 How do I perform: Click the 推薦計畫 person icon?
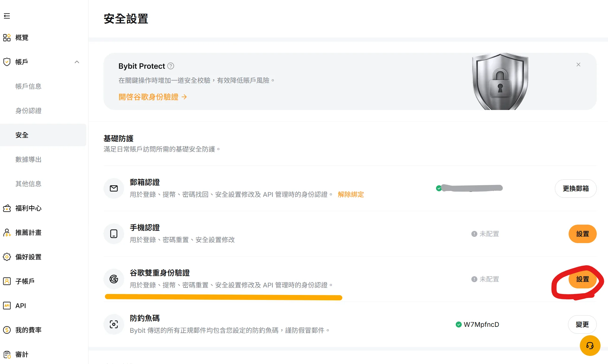(7, 232)
